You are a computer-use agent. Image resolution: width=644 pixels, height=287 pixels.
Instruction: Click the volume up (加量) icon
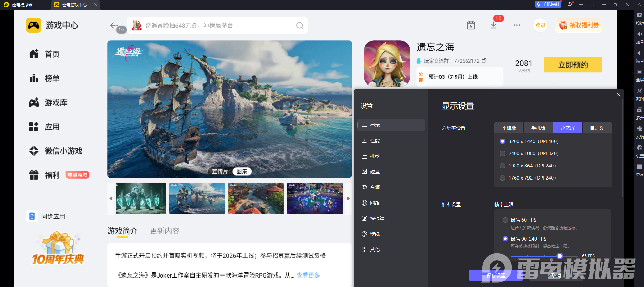click(x=639, y=34)
